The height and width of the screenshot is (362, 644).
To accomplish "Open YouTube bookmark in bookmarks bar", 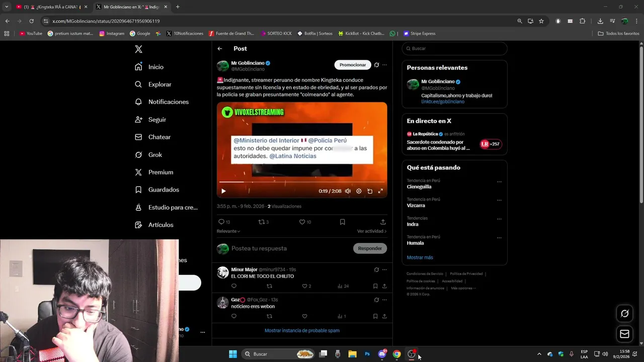I will [x=31, y=34].
